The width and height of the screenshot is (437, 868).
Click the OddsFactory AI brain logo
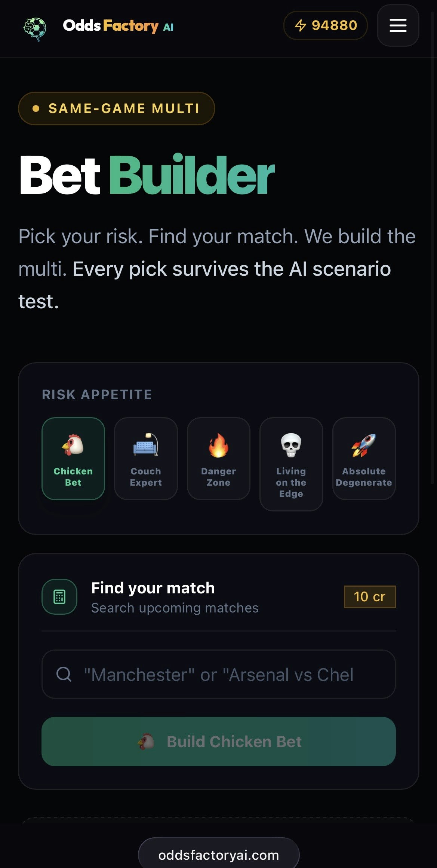click(x=34, y=26)
